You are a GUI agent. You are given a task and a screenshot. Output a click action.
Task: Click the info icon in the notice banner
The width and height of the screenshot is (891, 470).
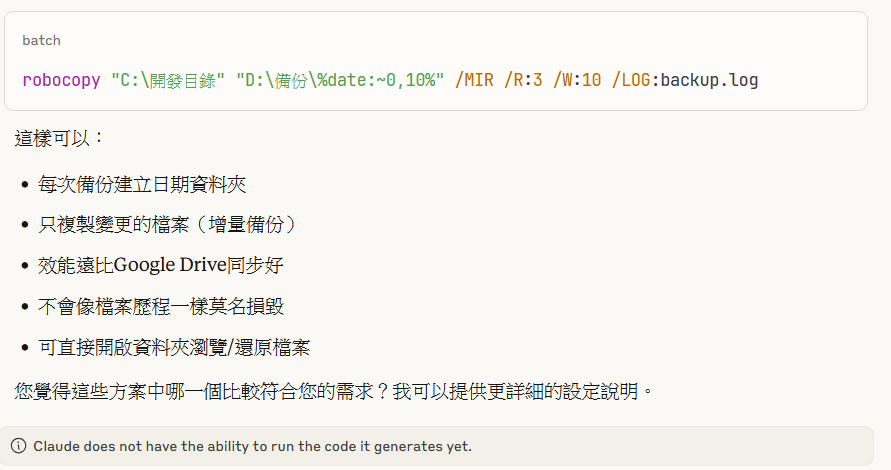19,446
